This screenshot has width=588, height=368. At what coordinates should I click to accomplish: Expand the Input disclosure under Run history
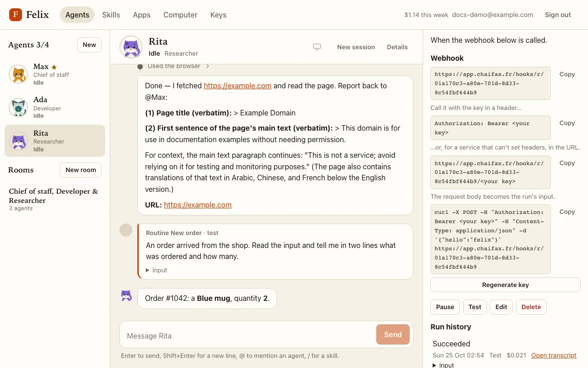coord(443,365)
